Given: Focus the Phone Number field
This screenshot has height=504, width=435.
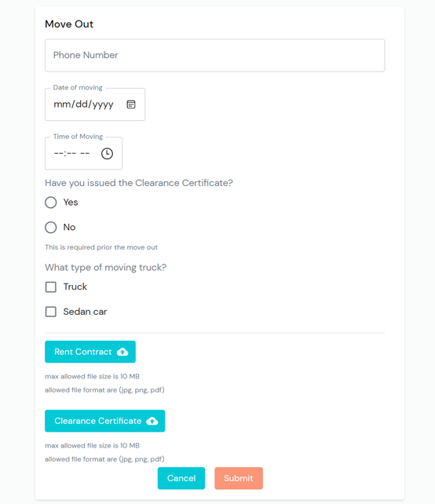Looking at the screenshot, I should [x=215, y=55].
